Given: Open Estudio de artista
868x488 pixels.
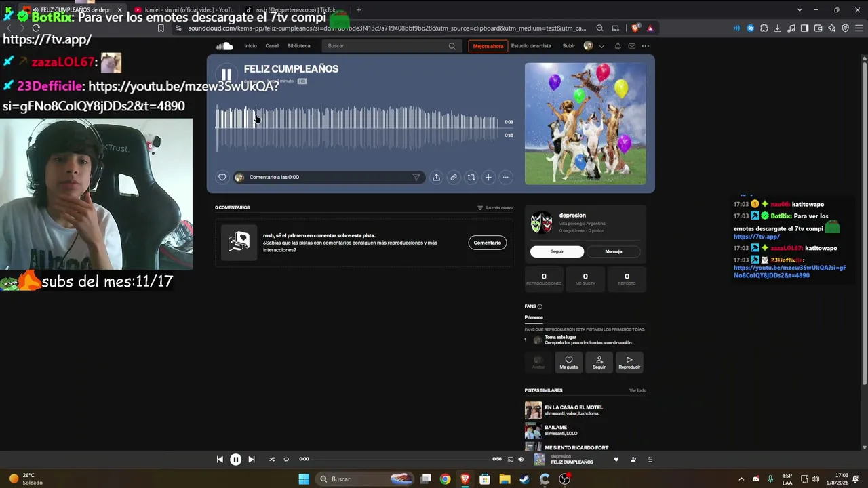Looking at the screenshot, I should [x=531, y=46].
